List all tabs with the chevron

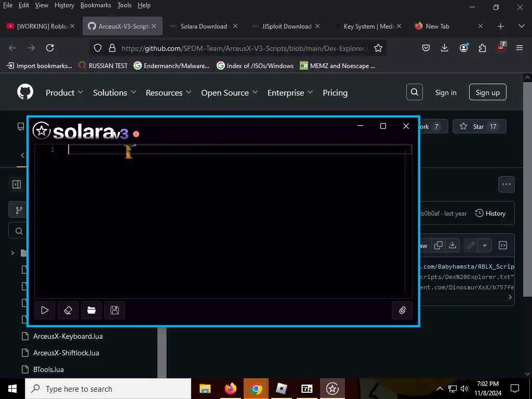click(x=522, y=26)
